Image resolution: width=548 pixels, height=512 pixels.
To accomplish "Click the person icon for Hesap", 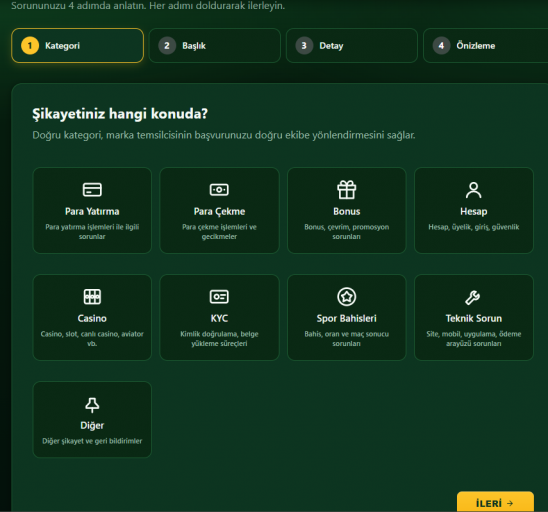I will 474,190.
